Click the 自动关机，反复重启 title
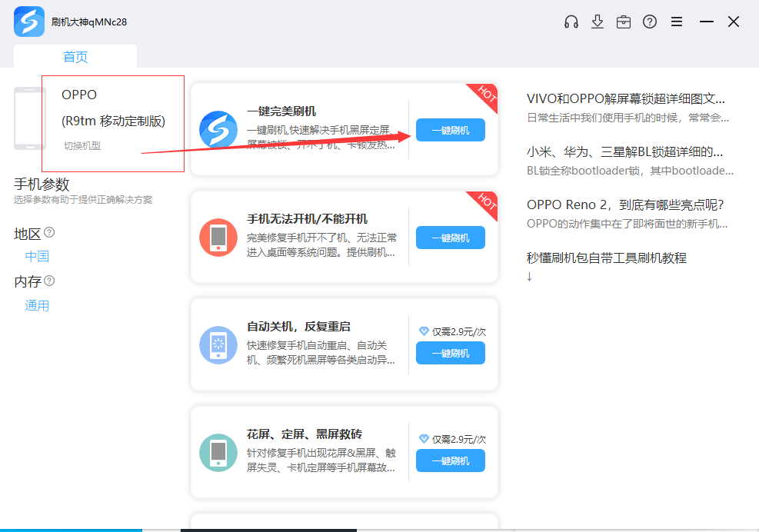The width and height of the screenshot is (759, 532). (x=298, y=326)
